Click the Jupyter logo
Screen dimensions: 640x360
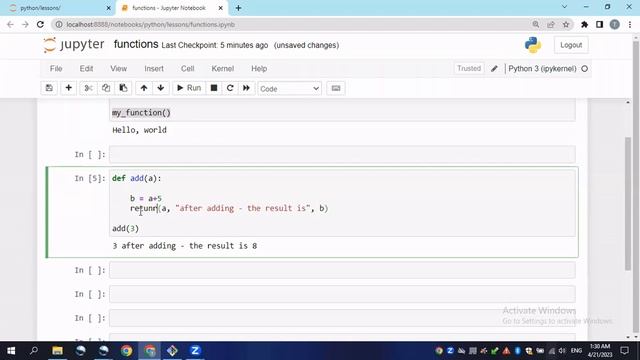[74, 44]
